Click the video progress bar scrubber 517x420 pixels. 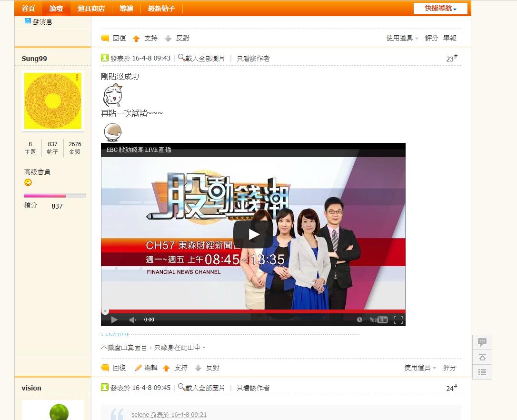(105, 311)
